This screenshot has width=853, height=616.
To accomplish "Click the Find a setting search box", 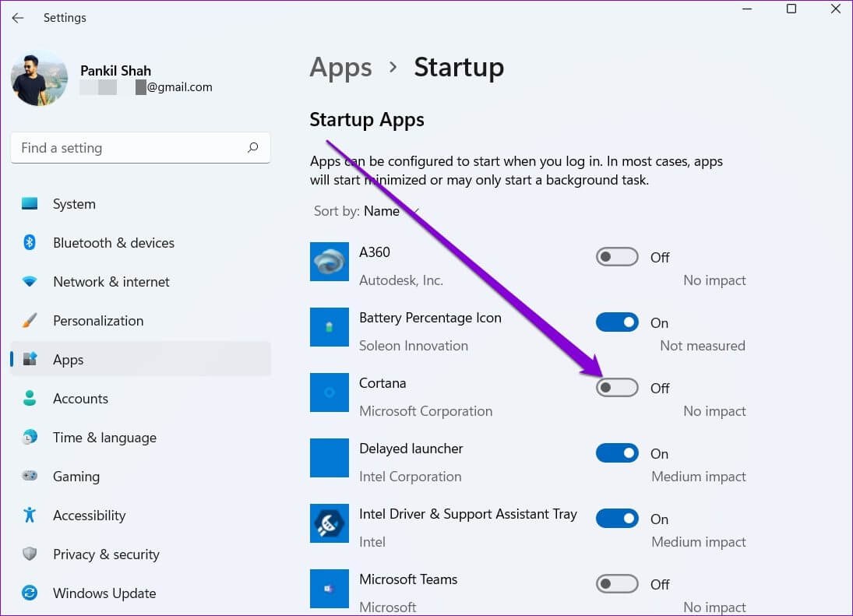I will coord(140,147).
